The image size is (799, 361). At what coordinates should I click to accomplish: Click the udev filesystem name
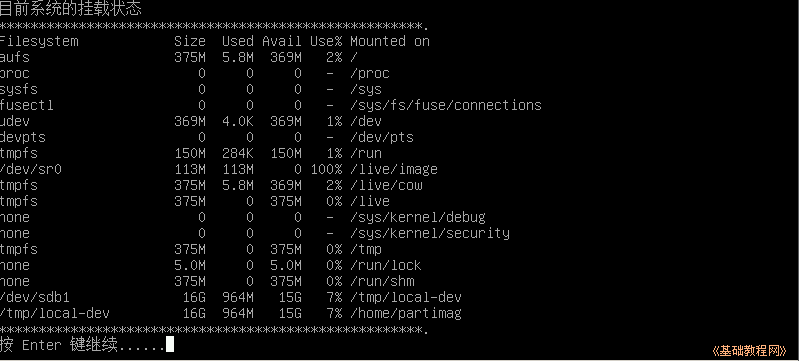click(15, 121)
